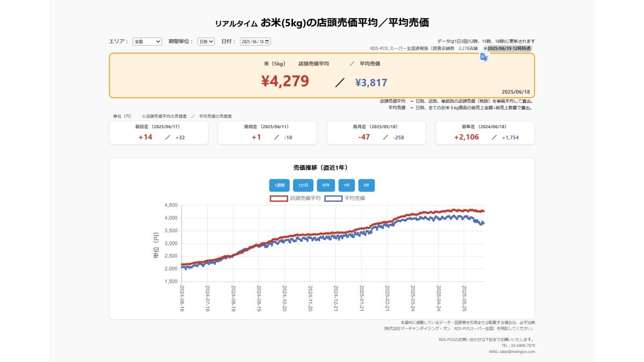Click the 前年差 +2,106 comparison card
This screenshot has height=362, width=644.
coord(485,132)
